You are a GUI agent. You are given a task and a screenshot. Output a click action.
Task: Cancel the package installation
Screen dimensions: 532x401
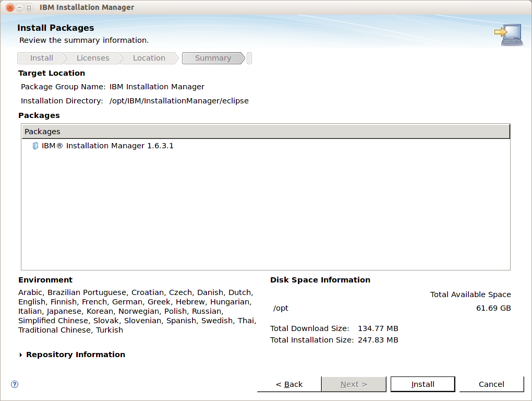[x=491, y=384]
